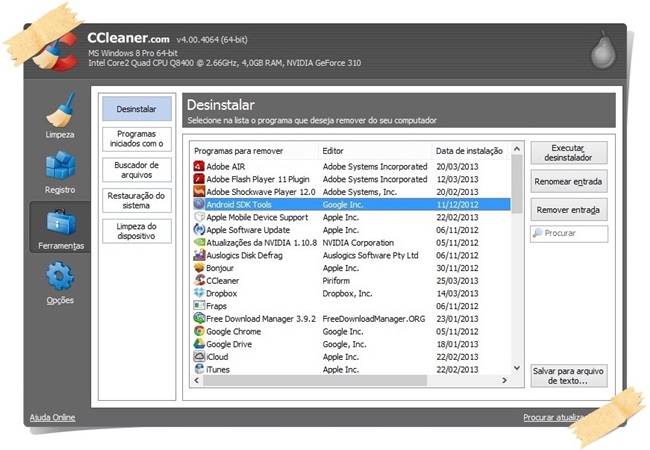Click the Dropbox icon
This screenshot has height=450, width=650.
199,293
